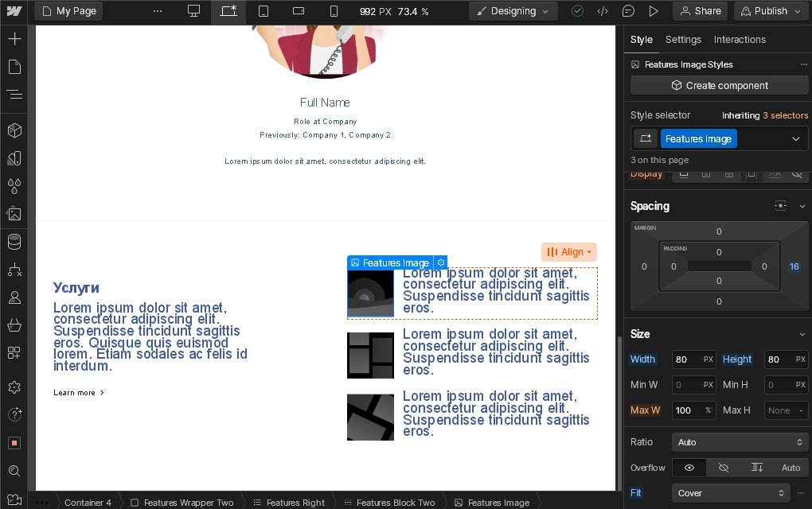Open the comments speech bubble icon
Image resolution: width=812 pixels, height=509 pixels.
click(628, 11)
